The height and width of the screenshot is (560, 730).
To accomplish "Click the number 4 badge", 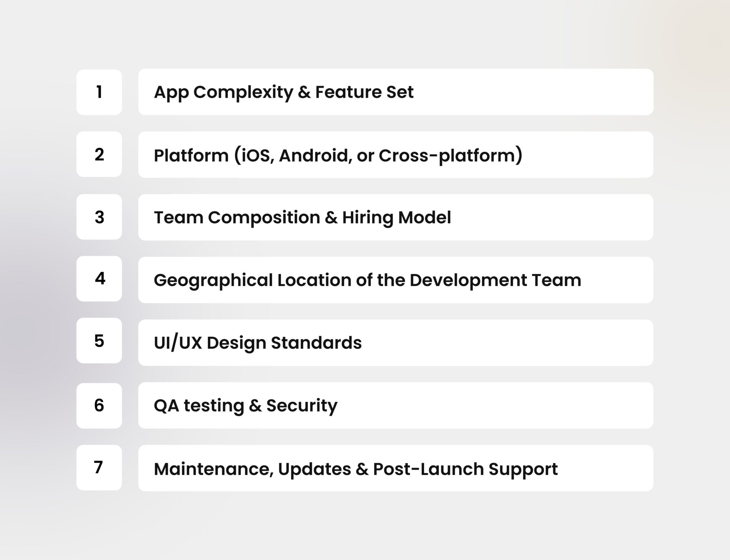I will point(99,280).
